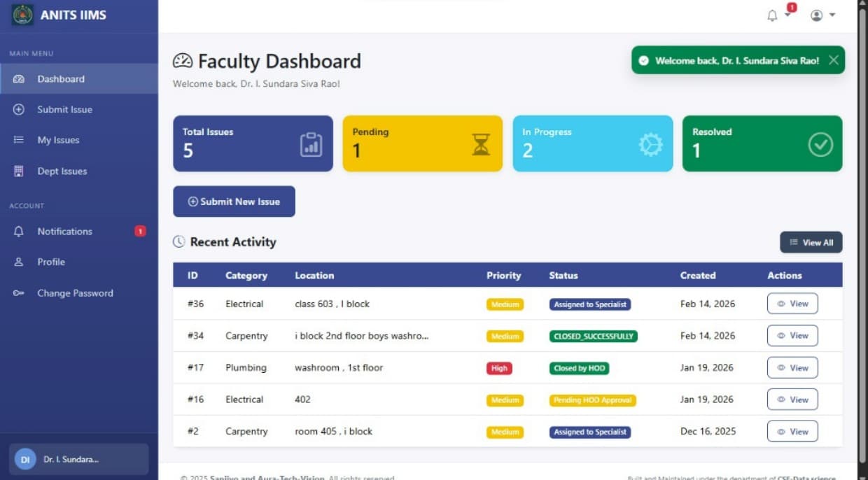Image resolution: width=868 pixels, height=480 pixels.
Task: Open View for issue #17
Action: pyautogui.click(x=792, y=367)
